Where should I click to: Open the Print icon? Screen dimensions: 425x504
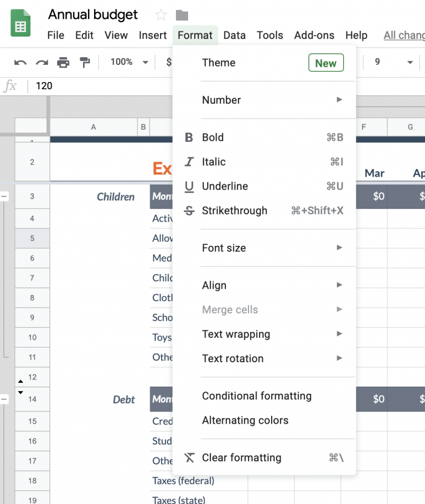tap(63, 62)
